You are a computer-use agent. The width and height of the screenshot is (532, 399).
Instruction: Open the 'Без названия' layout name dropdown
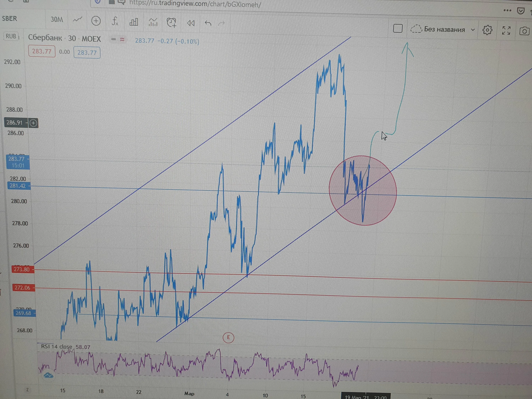[450, 30]
